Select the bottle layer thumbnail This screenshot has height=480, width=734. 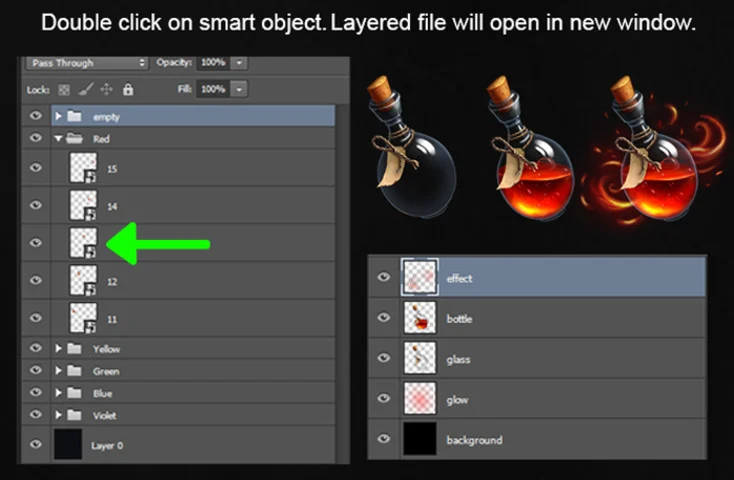point(420,318)
